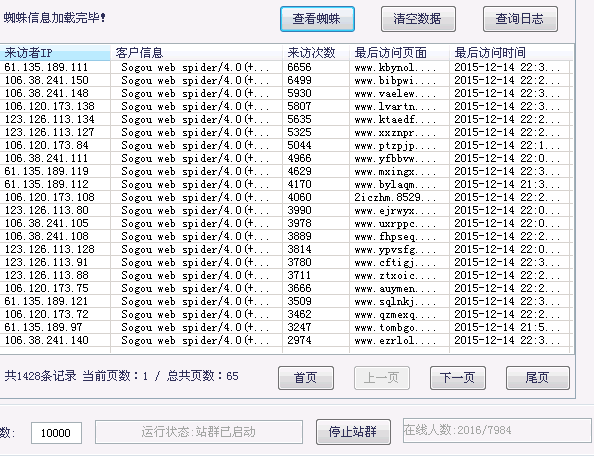Sort by 来访次数 column header
This screenshot has height=457, width=594.
pyautogui.click(x=316, y=53)
